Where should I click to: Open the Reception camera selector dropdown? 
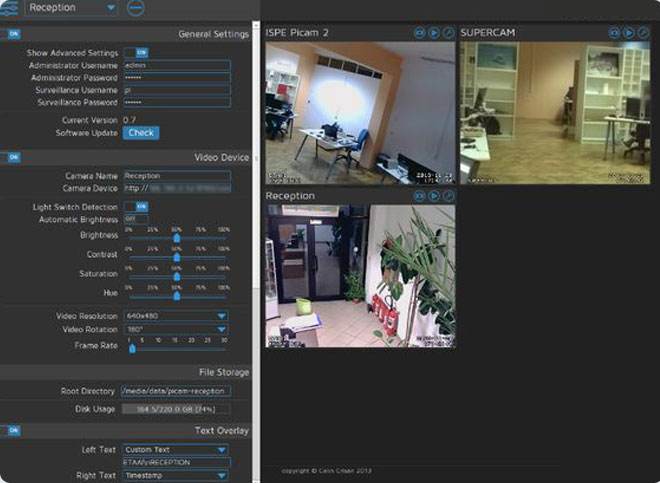coord(71,8)
